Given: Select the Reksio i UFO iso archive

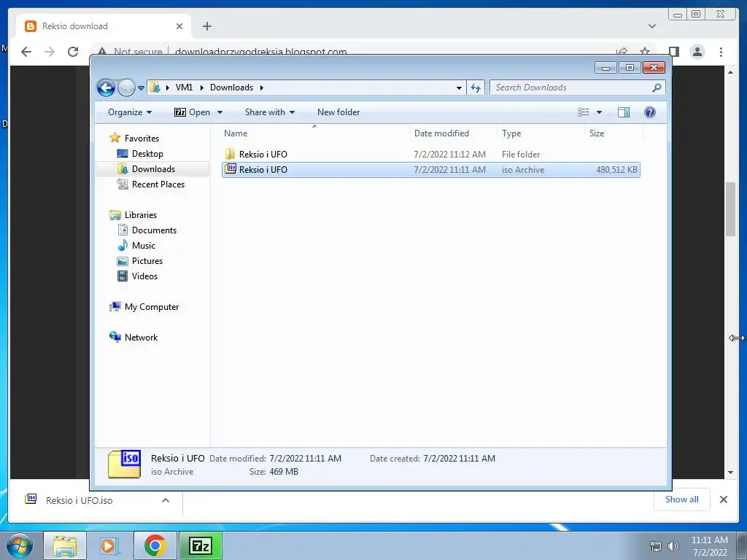Looking at the screenshot, I should [x=430, y=169].
